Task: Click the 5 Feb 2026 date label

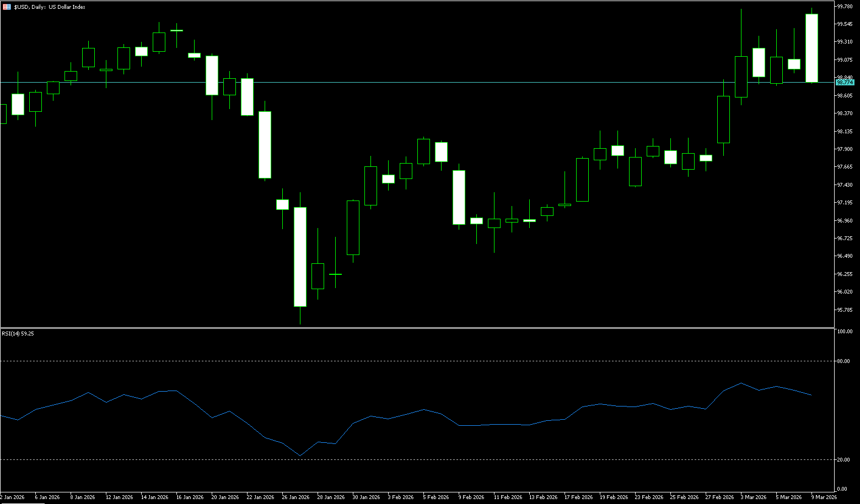Action: click(x=437, y=497)
